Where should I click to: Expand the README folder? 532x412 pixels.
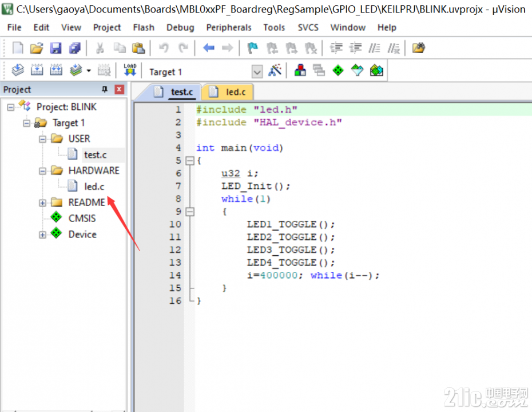[42, 203]
